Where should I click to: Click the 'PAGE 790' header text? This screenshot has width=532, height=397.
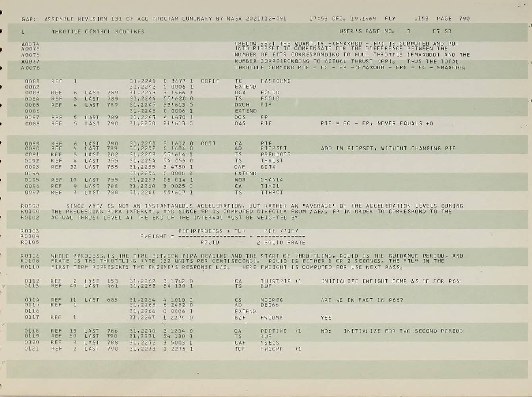click(x=453, y=18)
